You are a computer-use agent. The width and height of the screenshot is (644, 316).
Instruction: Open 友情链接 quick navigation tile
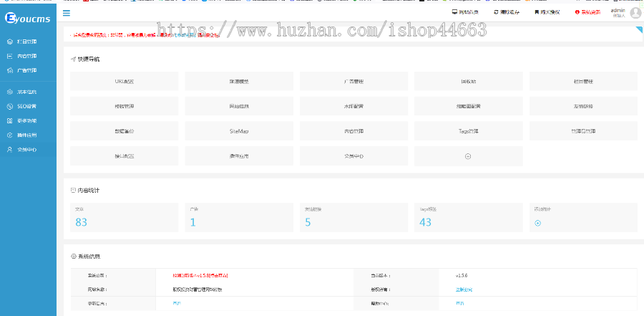583,106
